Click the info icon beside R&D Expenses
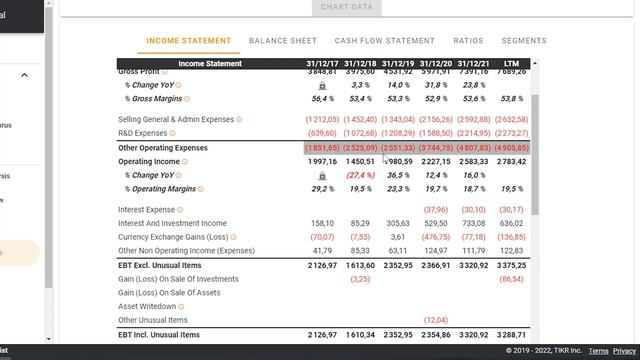This screenshot has height=360, width=640. point(172,133)
